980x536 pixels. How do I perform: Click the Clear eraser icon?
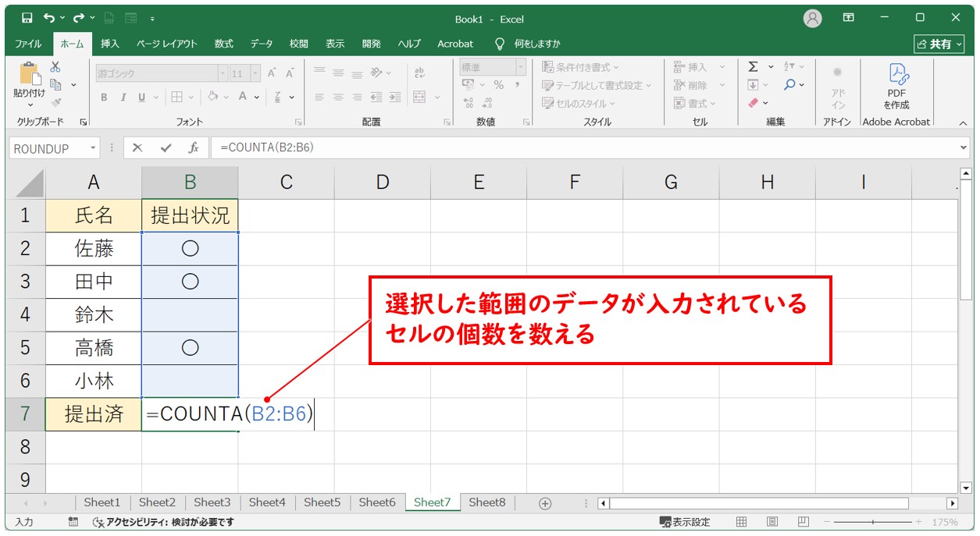point(753,102)
